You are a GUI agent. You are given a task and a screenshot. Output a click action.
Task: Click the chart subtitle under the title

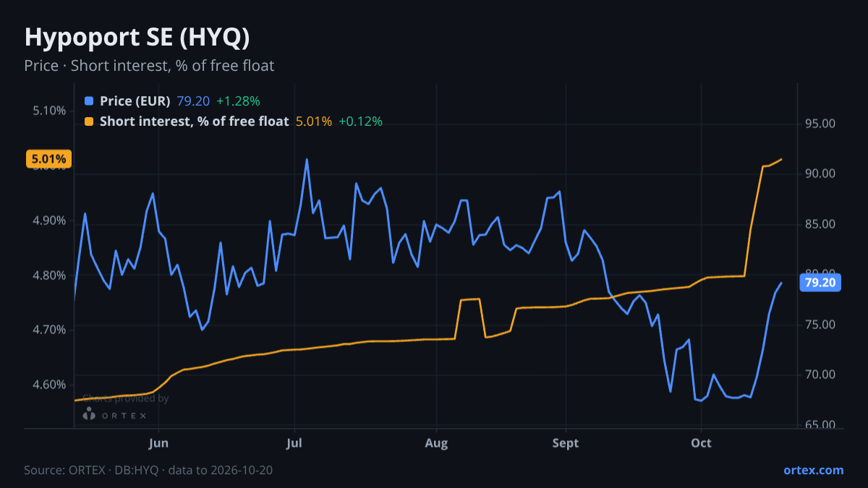tap(149, 66)
